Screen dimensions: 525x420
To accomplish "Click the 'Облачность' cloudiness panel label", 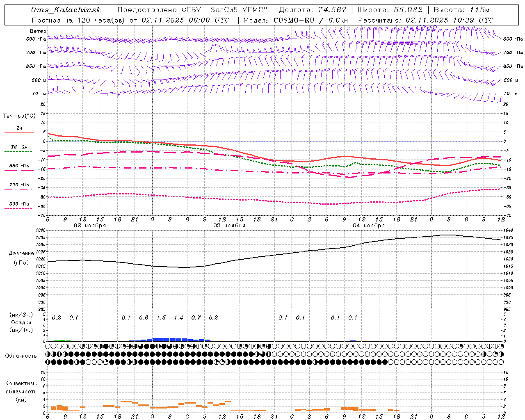I will coord(21,356).
